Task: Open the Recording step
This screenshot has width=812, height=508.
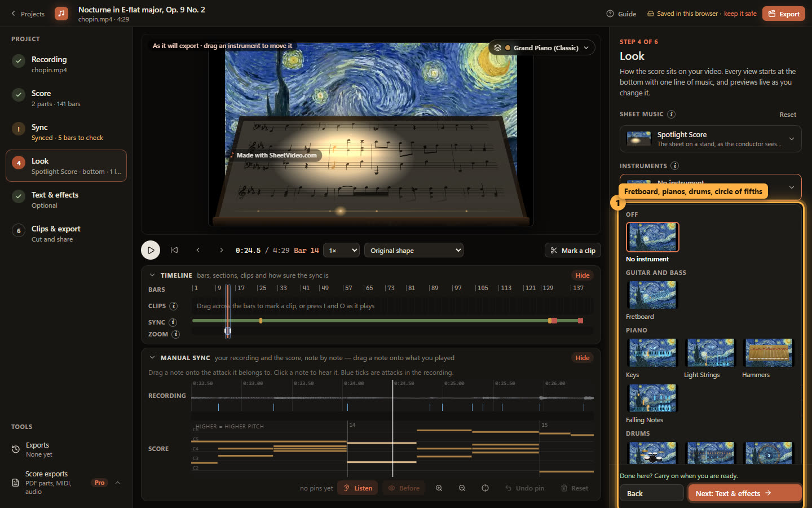Action: (66, 64)
